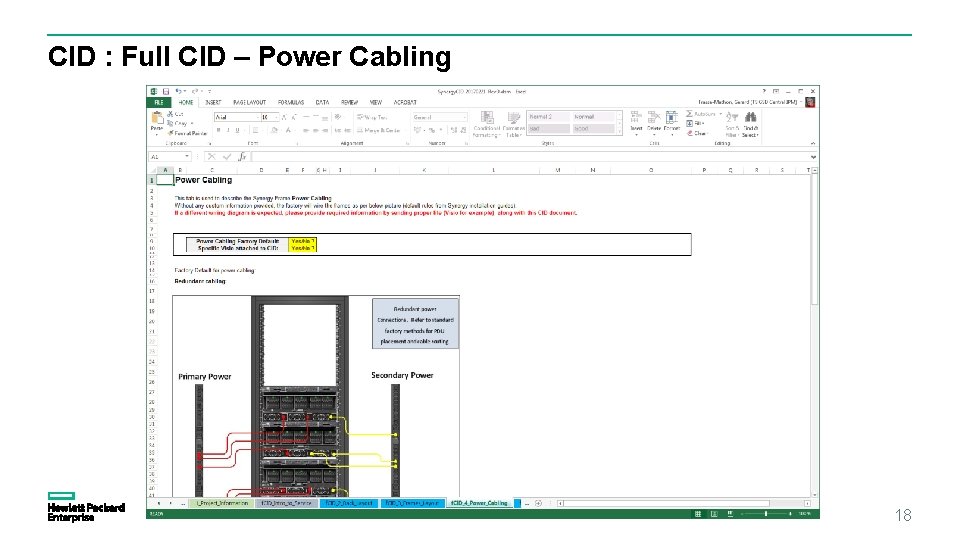The height and width of the screenshot is (540, 960).
Task: Click the Accounting Number Format icon
Action: click(x=418, y=130)
